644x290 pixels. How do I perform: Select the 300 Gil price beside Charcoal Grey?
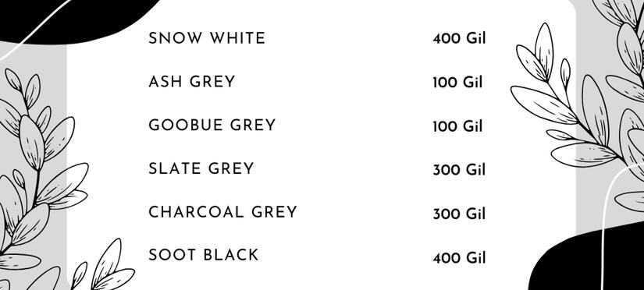[x=459, y=214]
